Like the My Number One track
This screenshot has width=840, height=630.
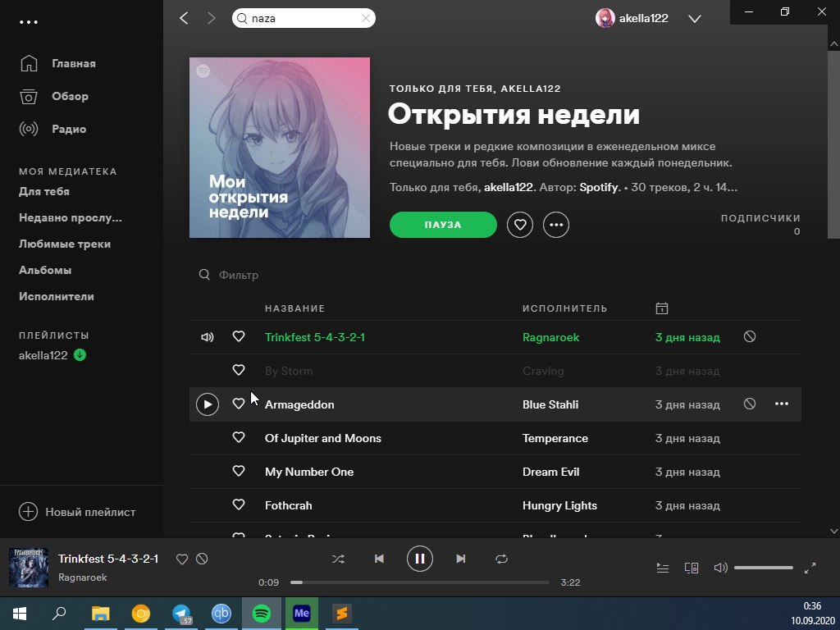pos(239,471)
